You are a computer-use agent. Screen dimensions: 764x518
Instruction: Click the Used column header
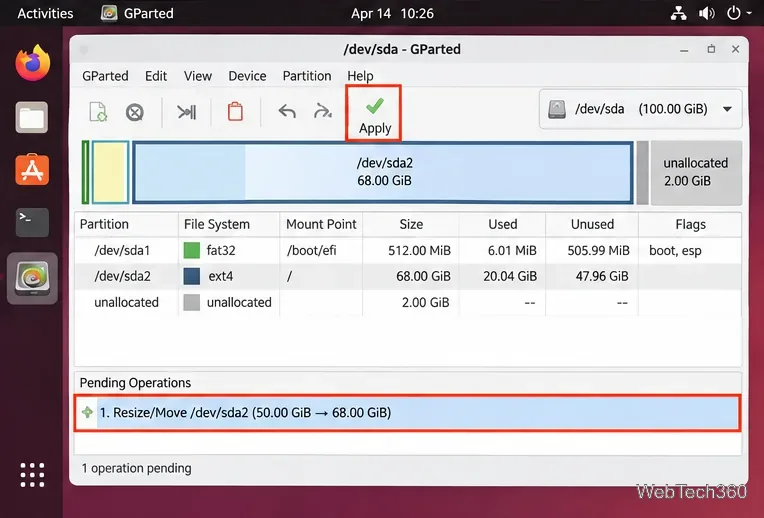point(502,224)
